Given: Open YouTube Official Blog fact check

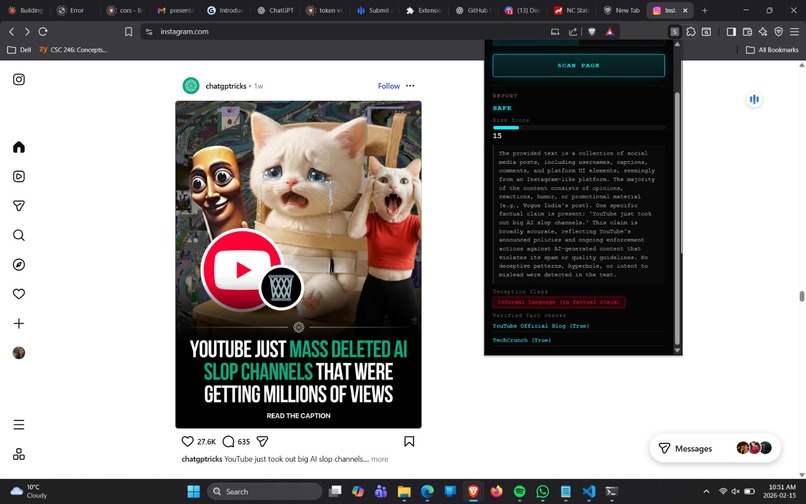Looking at the screenshot, I should coord(541,326).
